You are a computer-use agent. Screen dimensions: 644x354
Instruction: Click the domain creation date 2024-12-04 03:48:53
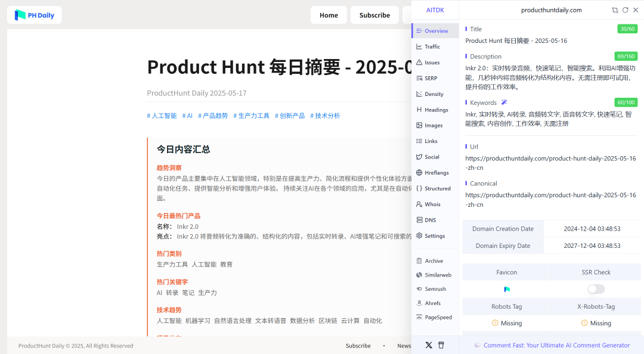coord(592,229)
